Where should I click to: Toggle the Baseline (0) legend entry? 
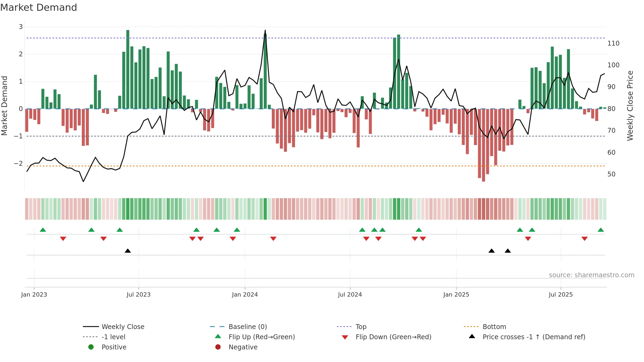pos(238,327)
